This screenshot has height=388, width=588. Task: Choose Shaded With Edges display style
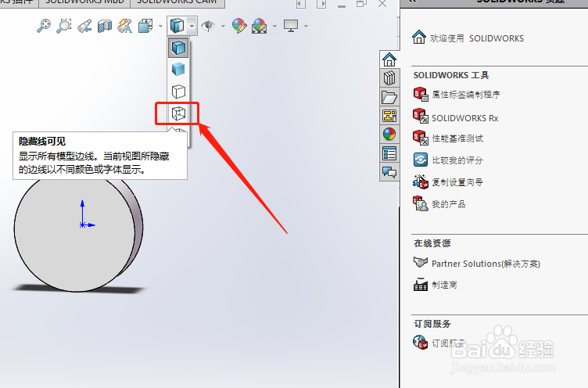(178, 48)
